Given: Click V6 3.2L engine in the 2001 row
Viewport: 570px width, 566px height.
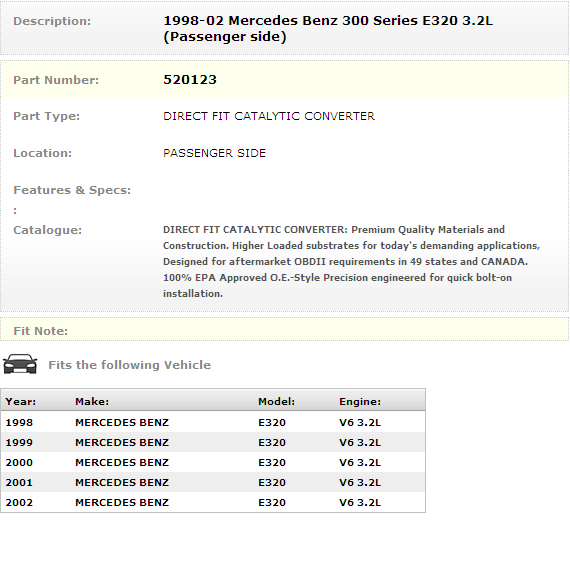Looking at the screenshot, I should [360, 482].
